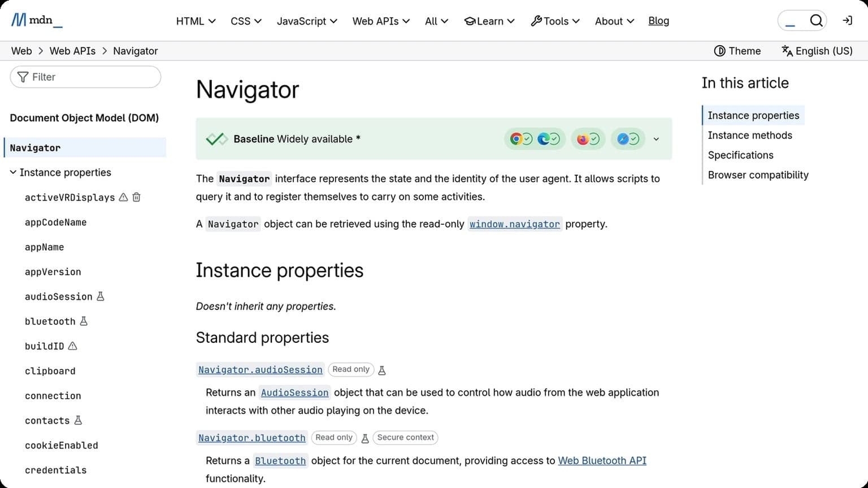Open the Tools menu

tap(555, 21)
